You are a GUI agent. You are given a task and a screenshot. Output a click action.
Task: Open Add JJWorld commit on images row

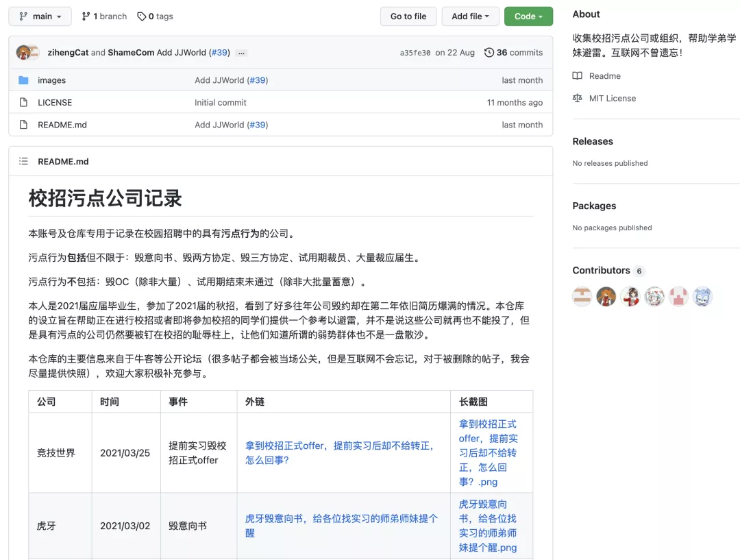click(219, 80)
